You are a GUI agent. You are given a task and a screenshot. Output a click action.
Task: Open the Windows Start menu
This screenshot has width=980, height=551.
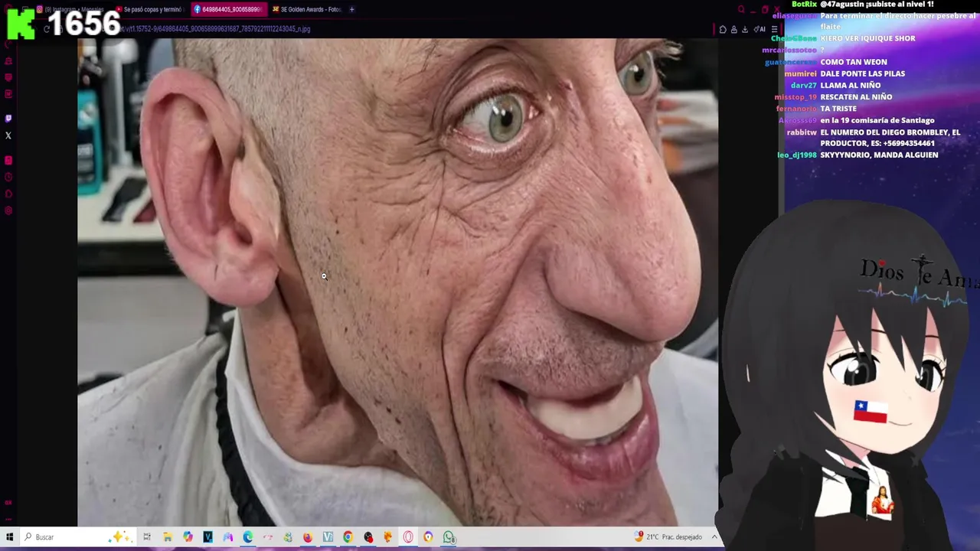click(9, 537)
